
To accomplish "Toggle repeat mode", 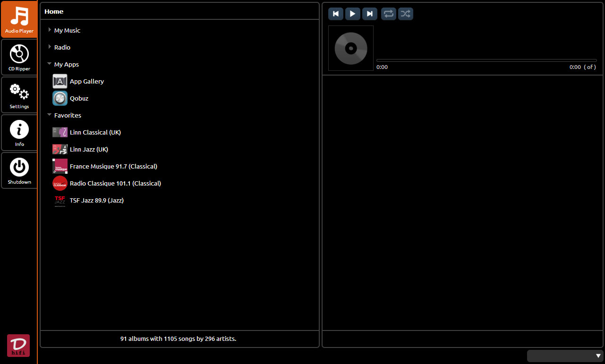I will tap(389, 14).
